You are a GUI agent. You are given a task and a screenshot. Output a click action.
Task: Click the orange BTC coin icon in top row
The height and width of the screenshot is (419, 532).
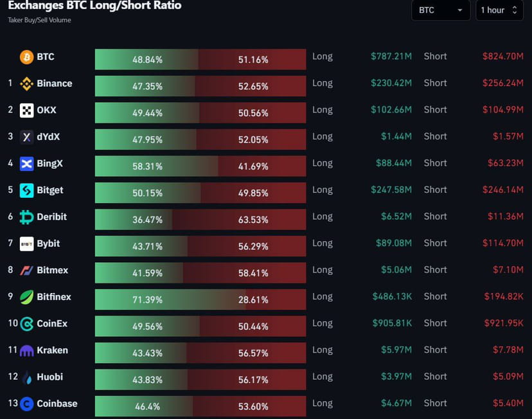(x=25, y=57)
